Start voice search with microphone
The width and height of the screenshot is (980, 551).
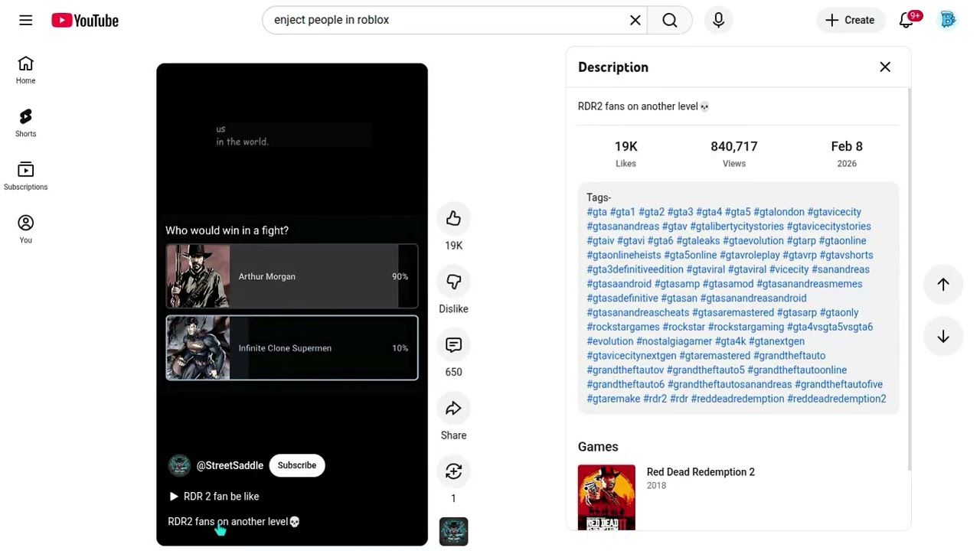719,21
